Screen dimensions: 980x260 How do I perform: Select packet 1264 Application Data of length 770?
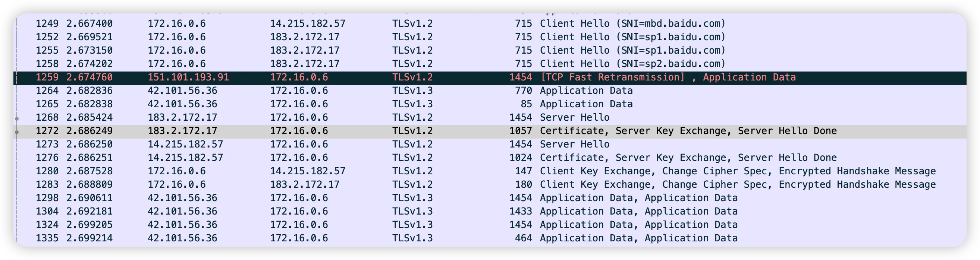pos(586,91)
